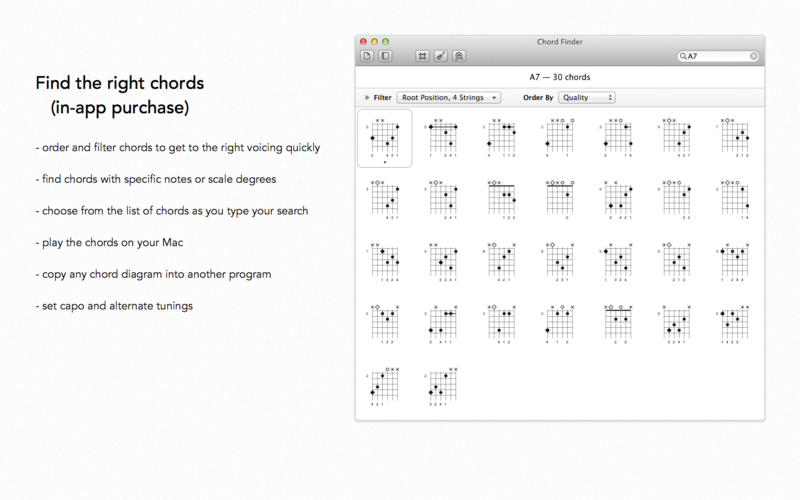Image resolution: width=800 pixels, height=500 pixels.
Task: Click the Chord Finder window title
Action: pyautogui.click(x=560, y=42)
